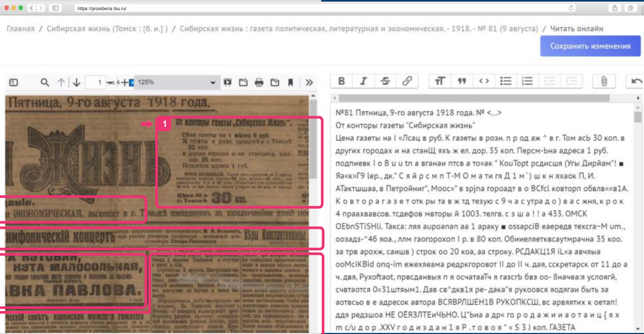Toggle italic text formatting
Viewport: 644px width, 334px height.
click(363, 81)
